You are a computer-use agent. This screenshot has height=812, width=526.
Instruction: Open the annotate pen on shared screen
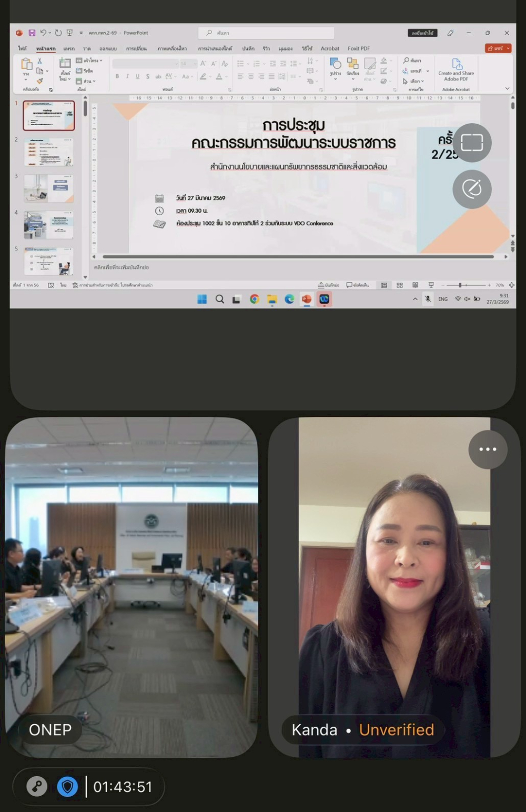472,189
